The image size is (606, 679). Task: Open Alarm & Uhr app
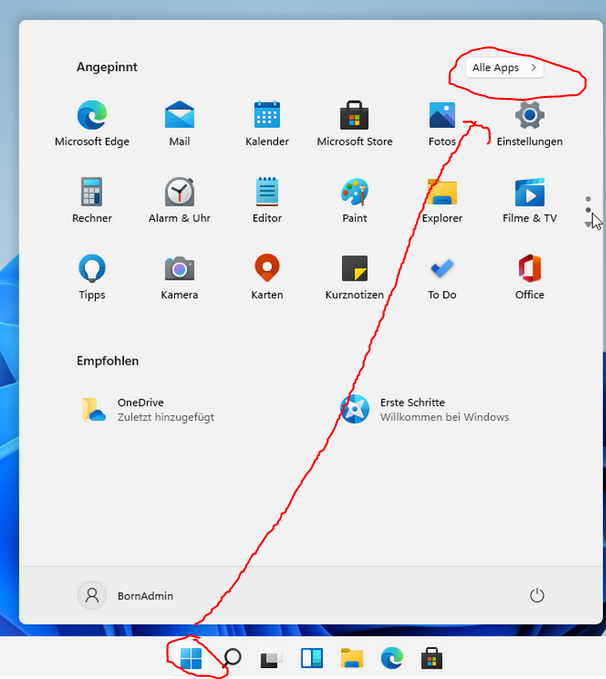179,200
